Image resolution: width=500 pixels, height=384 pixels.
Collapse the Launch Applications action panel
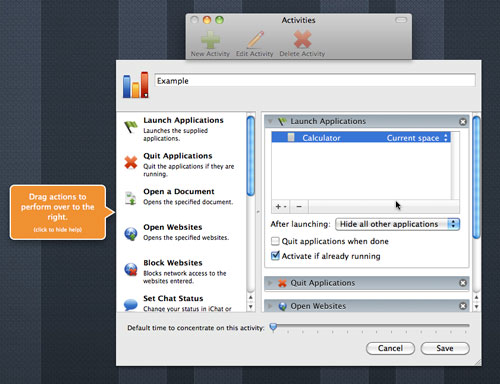(x=270, y=121)
